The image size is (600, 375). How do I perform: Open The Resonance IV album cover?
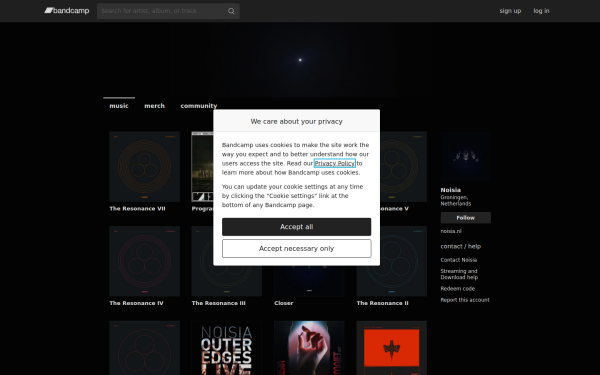point(145,261)
